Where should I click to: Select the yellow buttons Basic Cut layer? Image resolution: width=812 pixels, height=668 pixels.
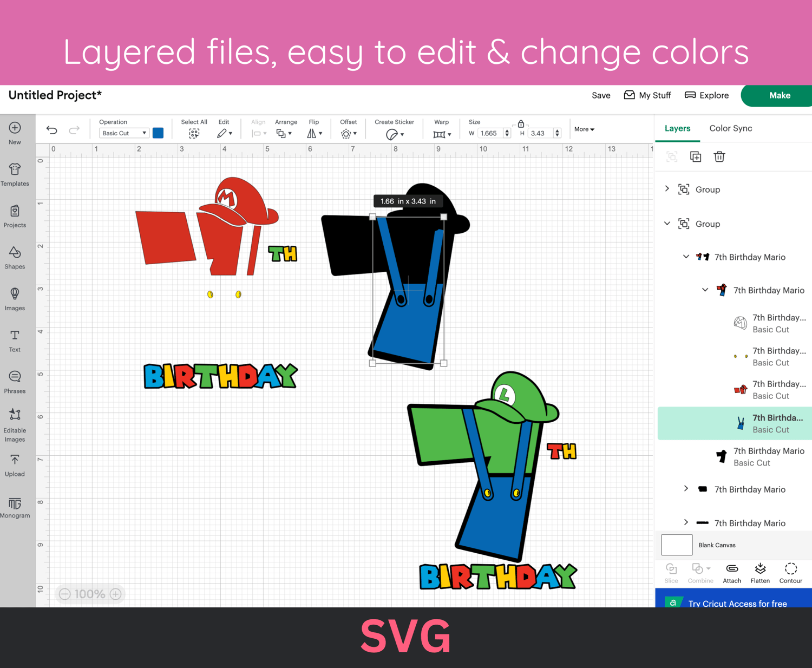click(735, 357)
